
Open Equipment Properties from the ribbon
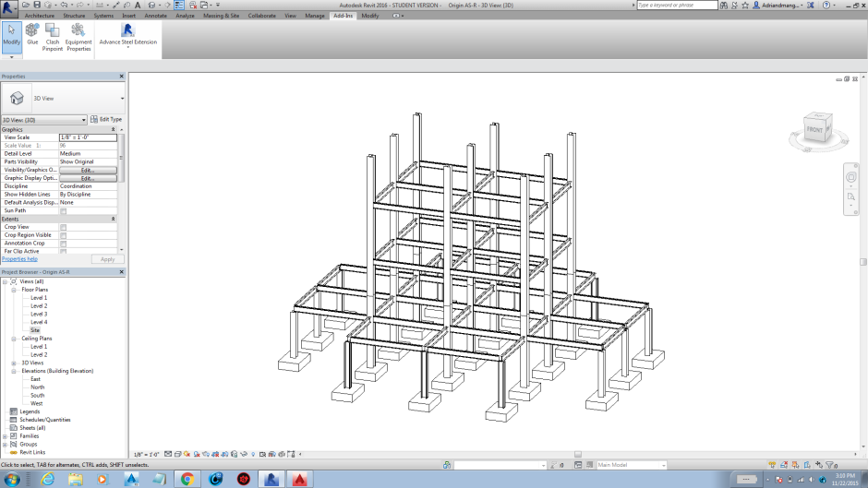click(x=78, y=33)
